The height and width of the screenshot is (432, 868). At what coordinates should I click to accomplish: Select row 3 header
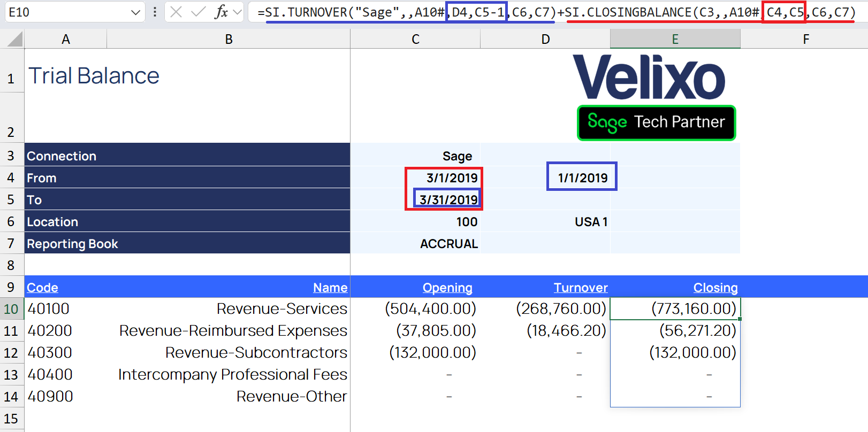(x=11, y=156)
